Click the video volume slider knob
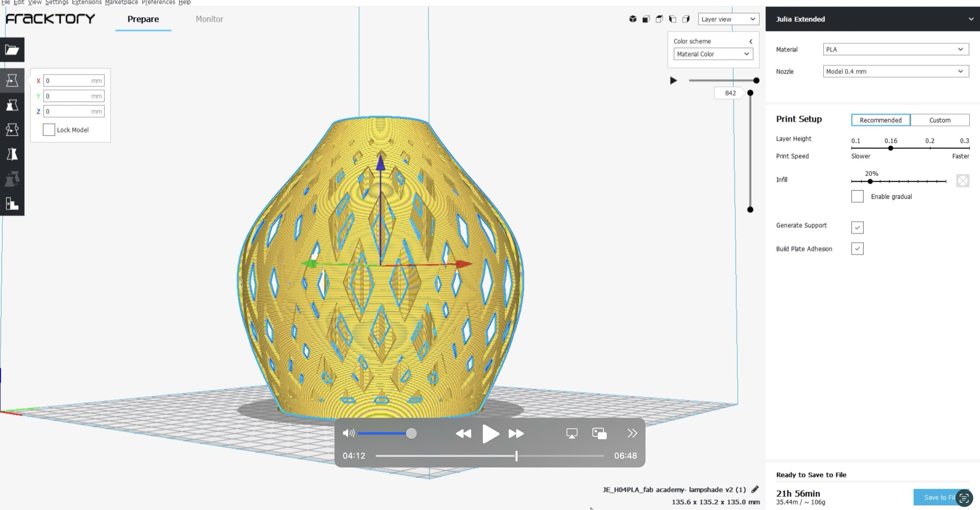The height and width of the screenshot is (510, 980). pos(411,433)
